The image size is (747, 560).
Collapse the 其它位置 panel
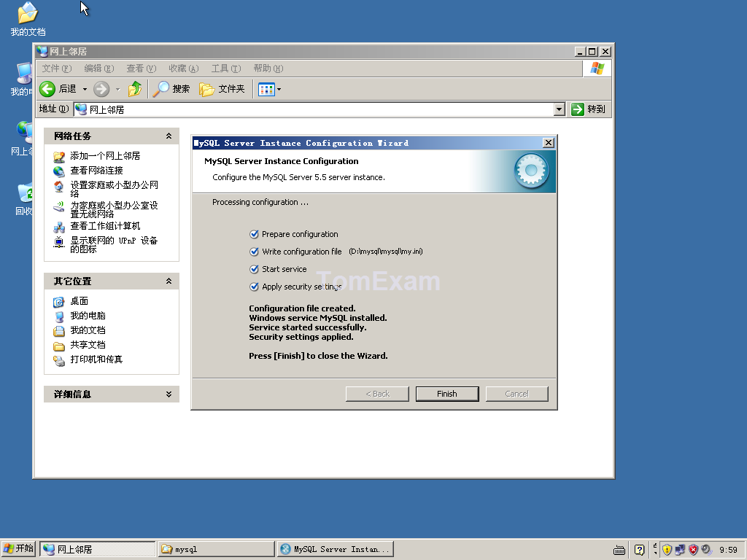tap(169, 281)
